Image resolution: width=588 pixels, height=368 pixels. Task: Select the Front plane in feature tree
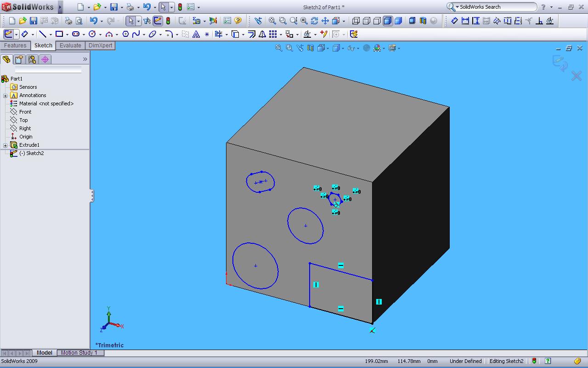25,112
